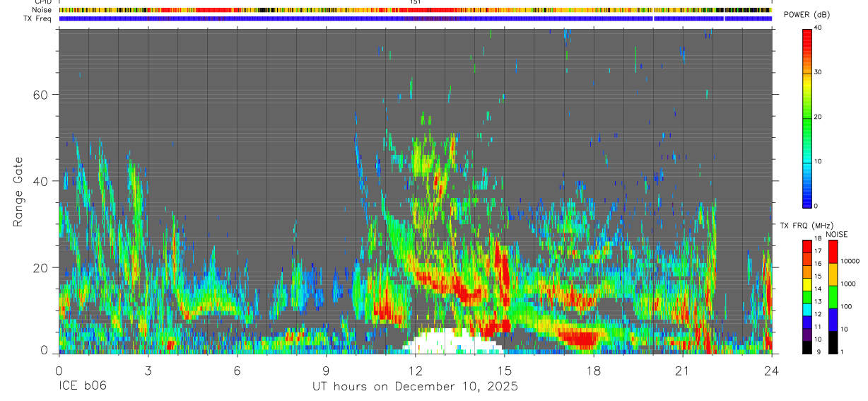Click the 18 MHz frequency legend tick
The image size is (868, 401).
tap(818, 239)
